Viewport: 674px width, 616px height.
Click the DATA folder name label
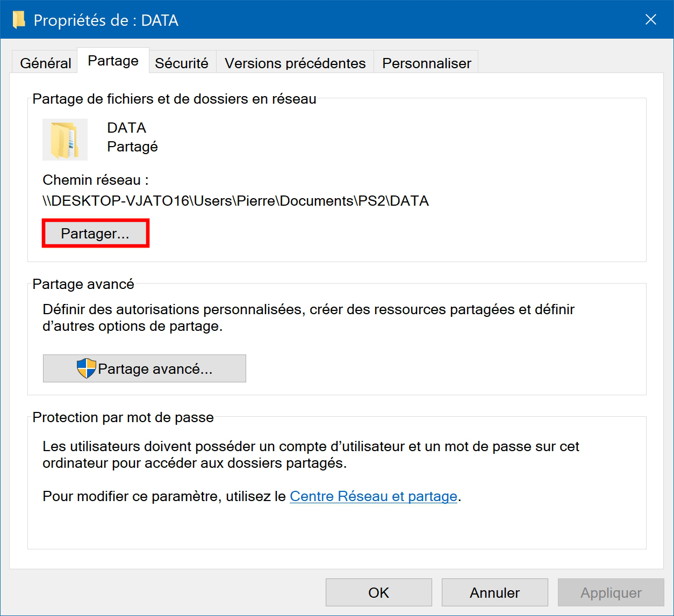pos(127,128)
